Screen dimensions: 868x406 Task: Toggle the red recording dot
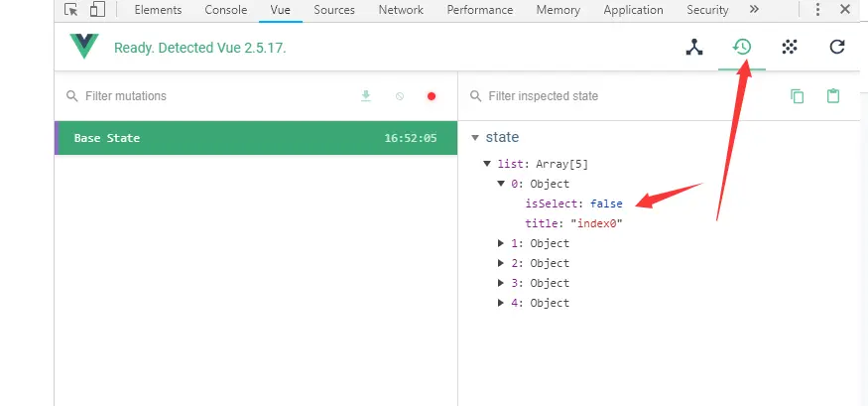click(432, 96)
